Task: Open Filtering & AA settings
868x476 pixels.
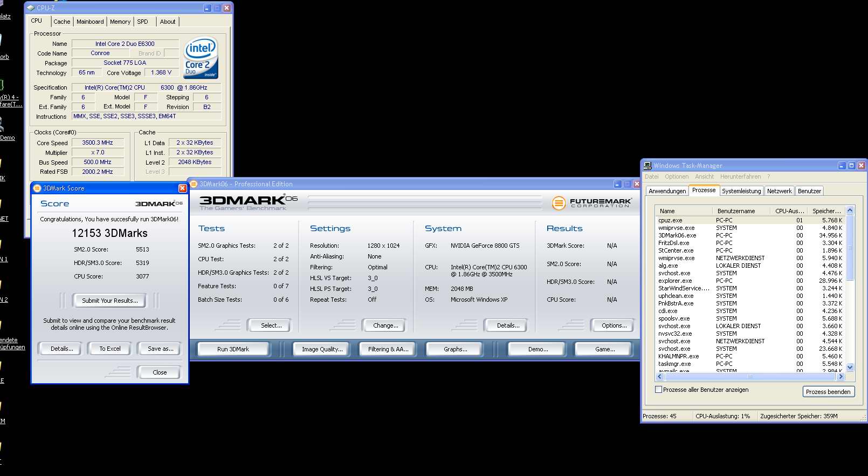Action: click(x=388, y=349)
